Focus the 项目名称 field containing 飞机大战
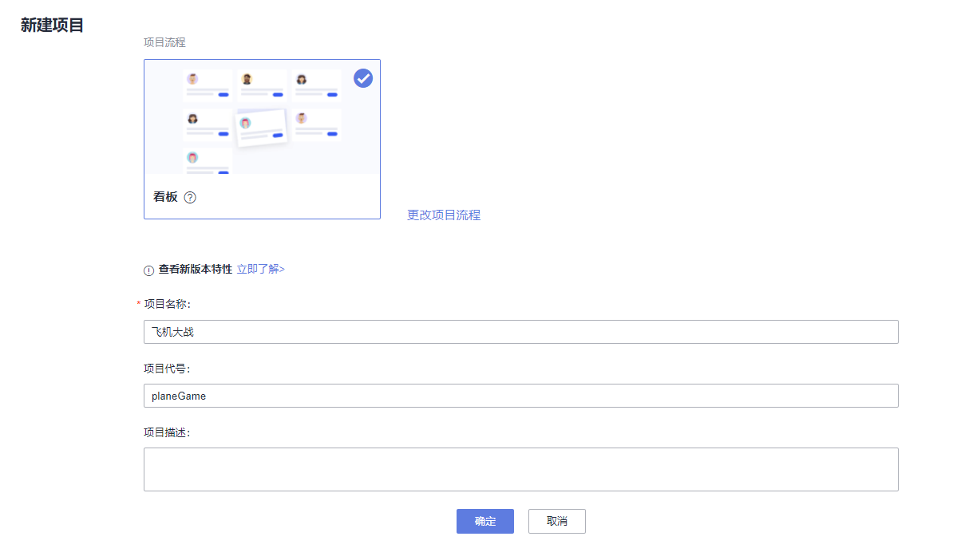The height and width of the screenshot is (560, 961). [x=520, y=332]
